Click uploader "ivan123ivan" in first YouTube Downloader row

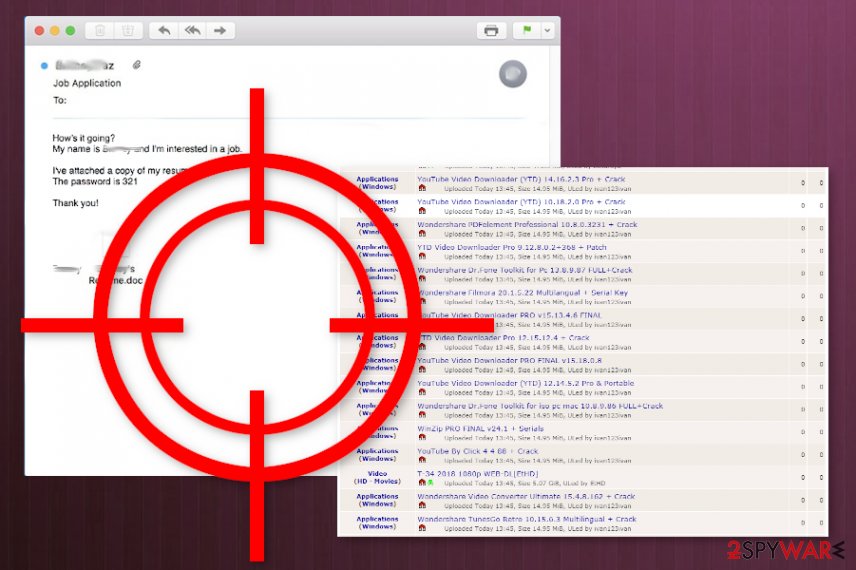(613, 189)
